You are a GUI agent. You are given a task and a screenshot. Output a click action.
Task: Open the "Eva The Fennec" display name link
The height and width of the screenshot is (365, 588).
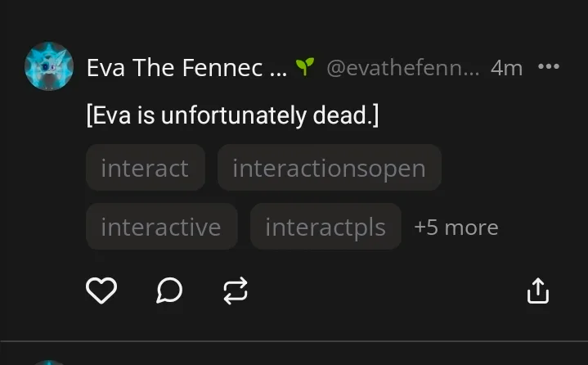[x=186, y=68]
